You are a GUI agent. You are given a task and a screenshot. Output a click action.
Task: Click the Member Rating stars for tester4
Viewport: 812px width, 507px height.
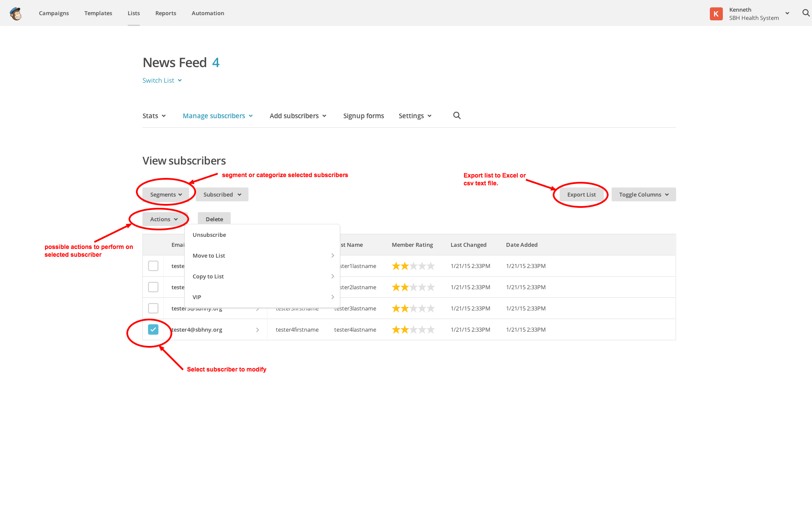point(413,330)
